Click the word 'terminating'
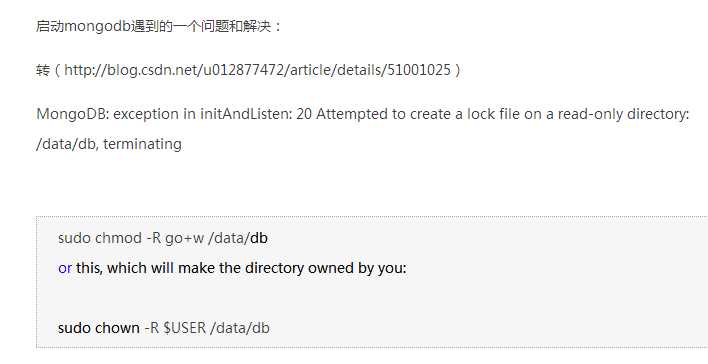The width and height of the screenshot is (708, 364). click(143, 144)
